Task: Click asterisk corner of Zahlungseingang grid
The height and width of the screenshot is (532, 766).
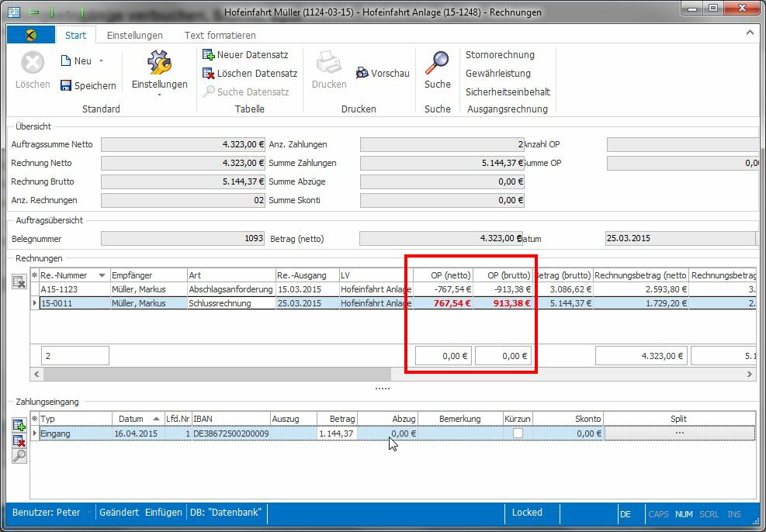Action: [x=34, y=419]
